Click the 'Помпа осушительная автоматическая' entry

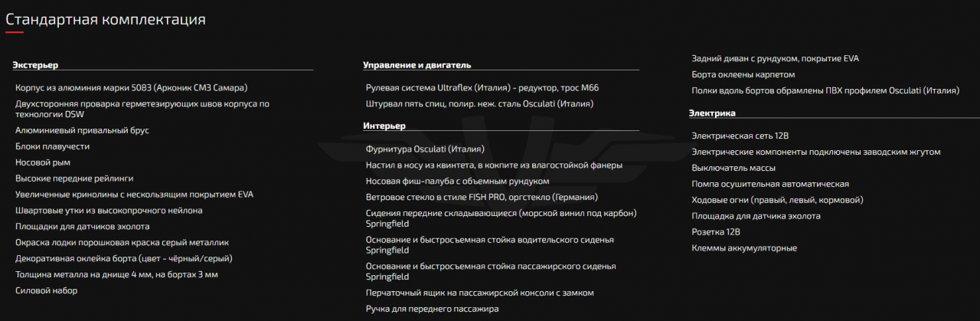pyautogui.click(x=769, y=184)
